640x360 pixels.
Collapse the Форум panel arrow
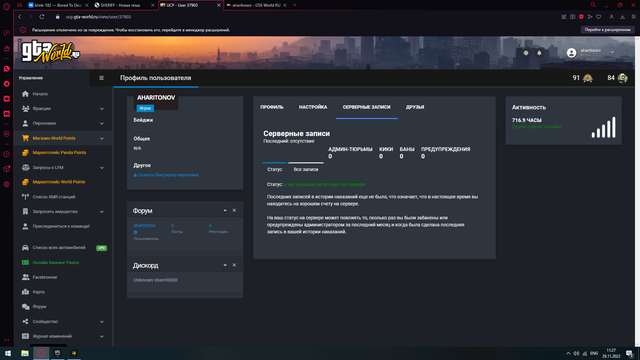point(225,211)
